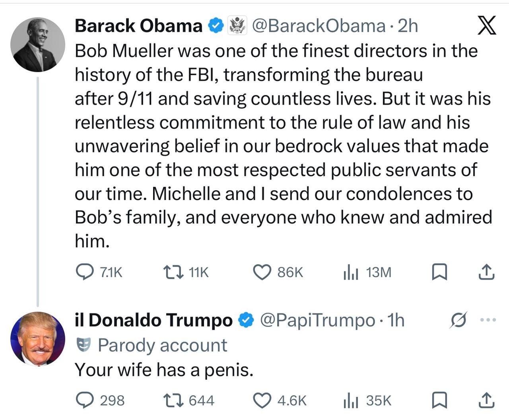Screen dimensions: 509x420
Task: Bookmark the parody account's reply
Action: [x=439, y=401]
